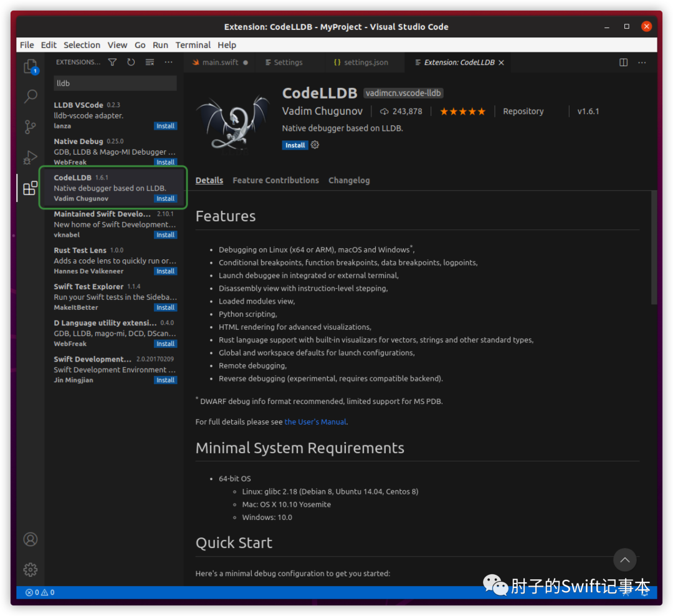Split the editor to the right
Viewport: 673px width, 616px height.
(624, 62)
